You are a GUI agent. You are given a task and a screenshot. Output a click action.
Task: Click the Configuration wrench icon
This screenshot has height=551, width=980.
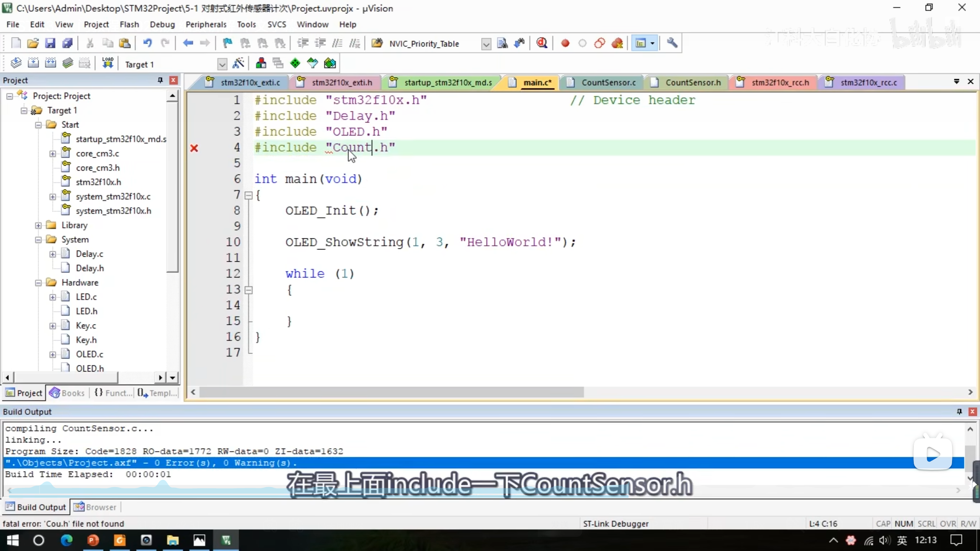click(672, 43)
